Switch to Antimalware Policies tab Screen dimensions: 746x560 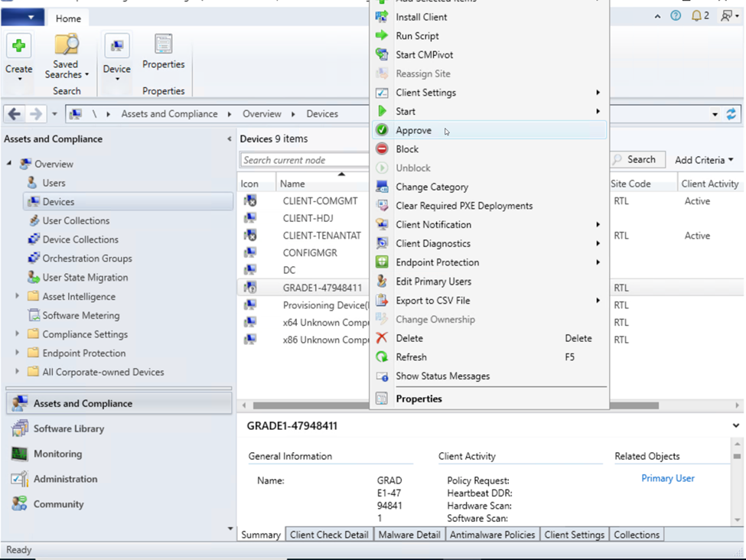[493, 534]
